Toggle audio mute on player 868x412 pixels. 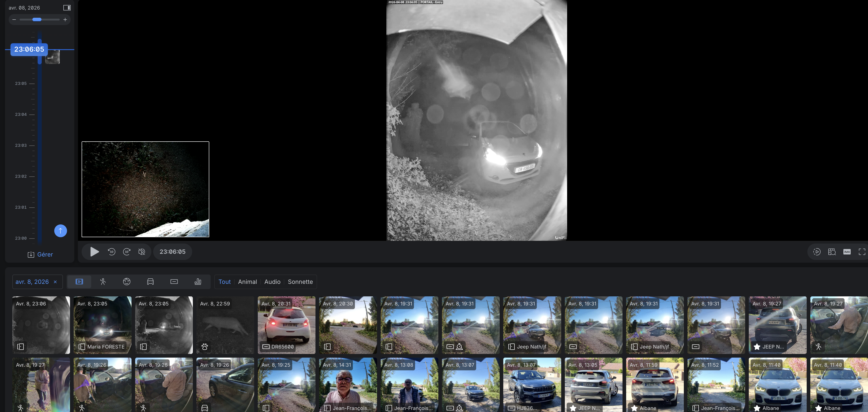point(142,252)
